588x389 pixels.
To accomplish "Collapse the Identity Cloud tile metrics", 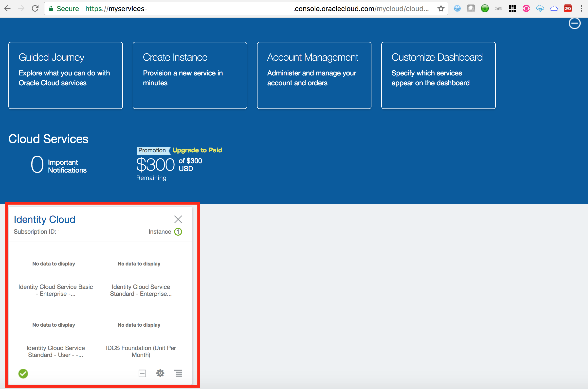I will (142, 373).
